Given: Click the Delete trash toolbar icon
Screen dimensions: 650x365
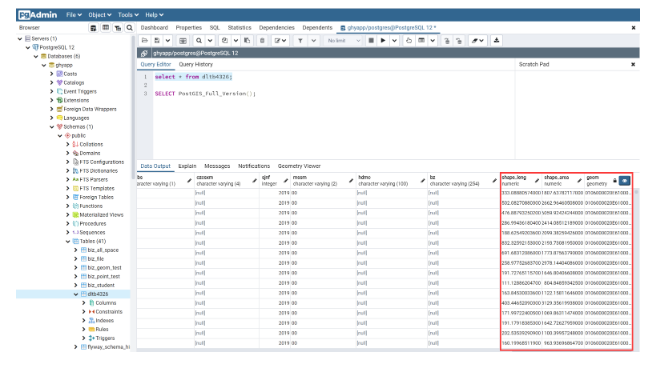Looking at the screenshot, I should (262, 41).
